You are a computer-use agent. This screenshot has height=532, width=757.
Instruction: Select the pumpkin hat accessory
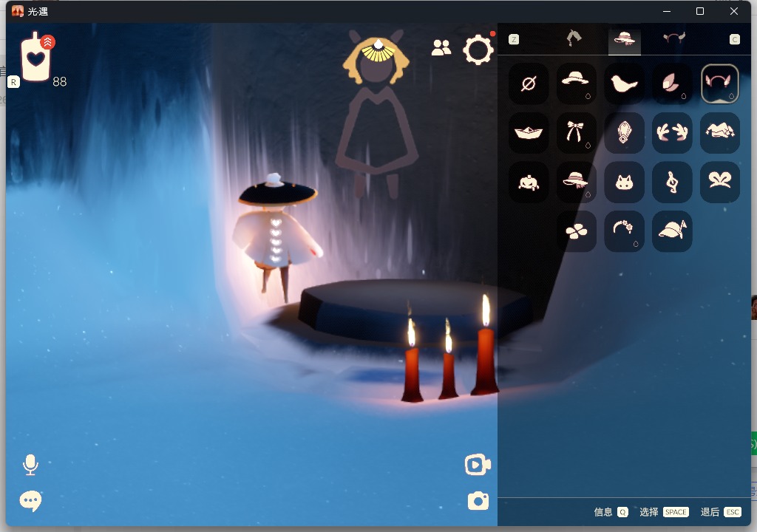[x=529, y=182]
